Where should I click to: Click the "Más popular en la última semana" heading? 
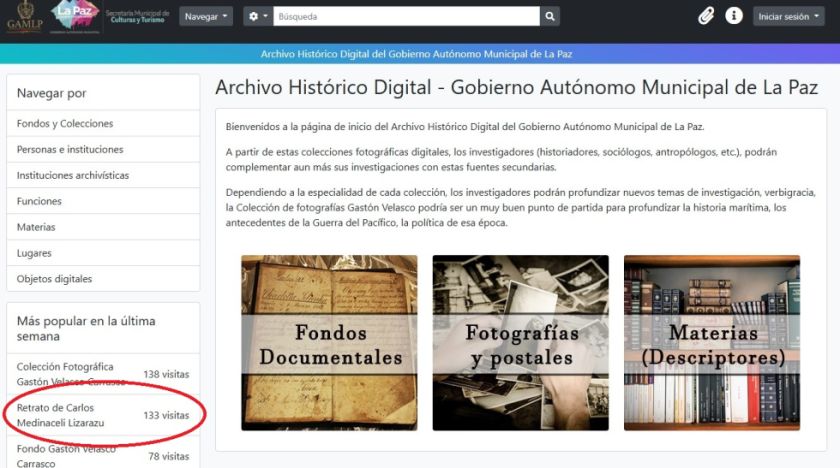86,328
